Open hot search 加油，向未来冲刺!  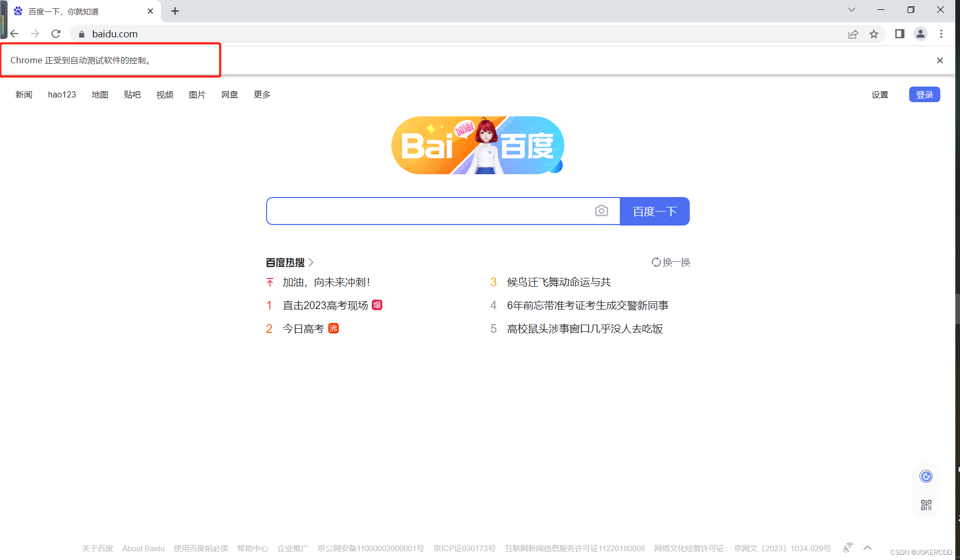tap(326, 282)
